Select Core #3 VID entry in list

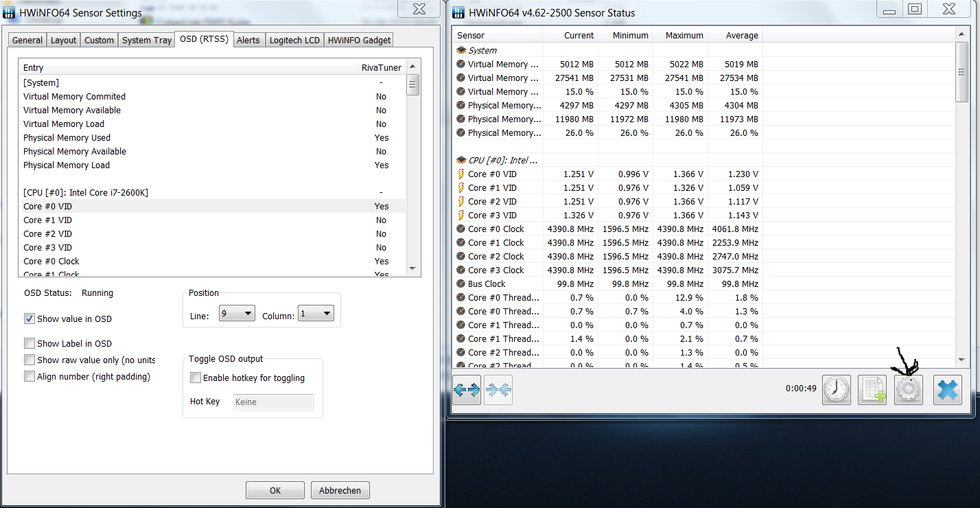point(212,248)
